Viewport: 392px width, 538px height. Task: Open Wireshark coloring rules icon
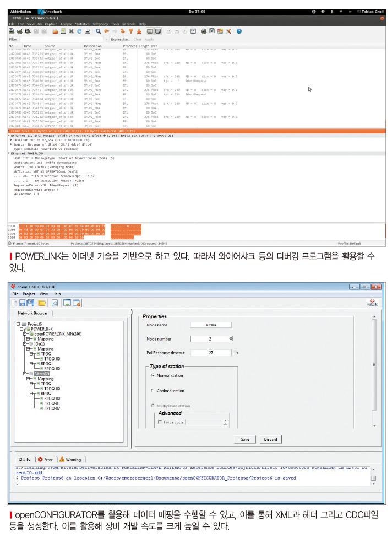220,31
